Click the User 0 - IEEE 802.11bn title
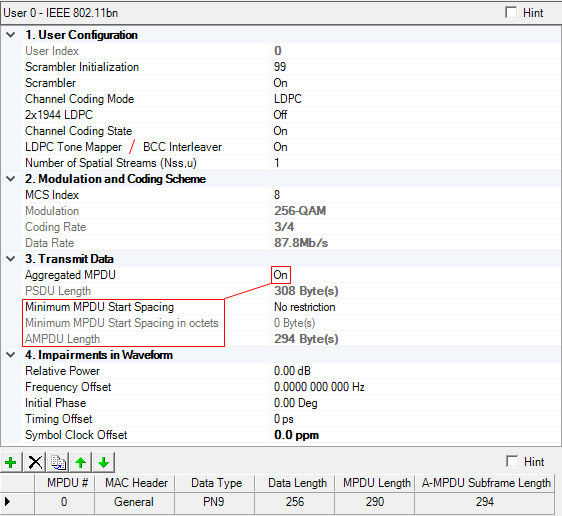The width and height of the screenshot is (562, 516). coord(61,13)
